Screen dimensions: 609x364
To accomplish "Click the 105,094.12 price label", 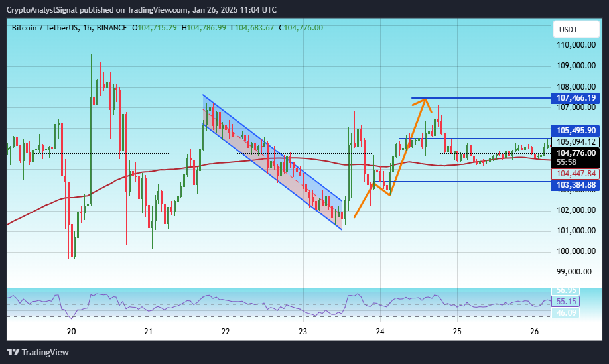I will [575, 142].
